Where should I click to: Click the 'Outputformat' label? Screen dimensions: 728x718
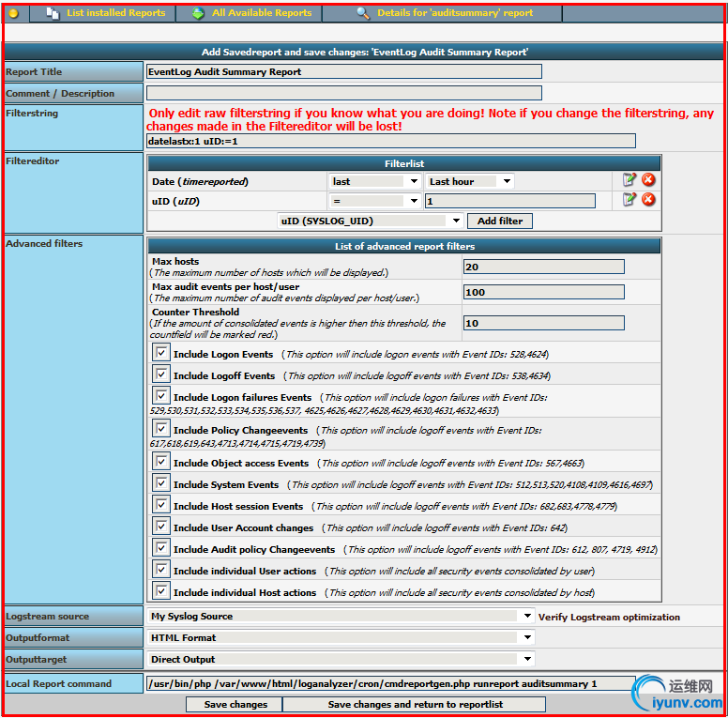coord(38,637)
